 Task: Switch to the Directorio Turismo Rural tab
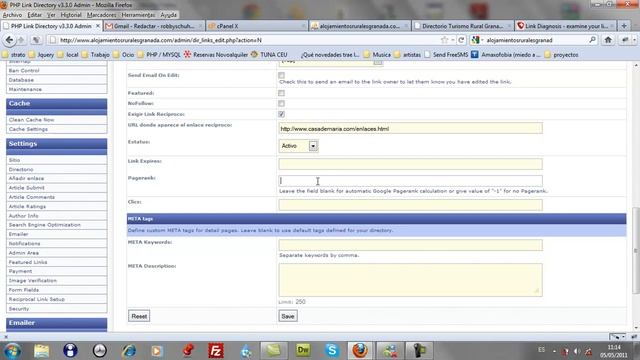[x=462, y=26]
